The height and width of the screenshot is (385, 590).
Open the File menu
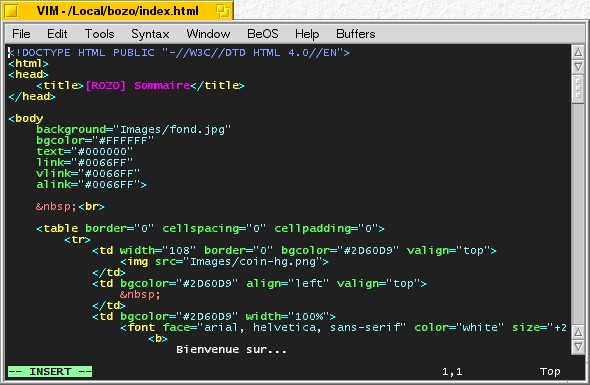coord(21,34)
